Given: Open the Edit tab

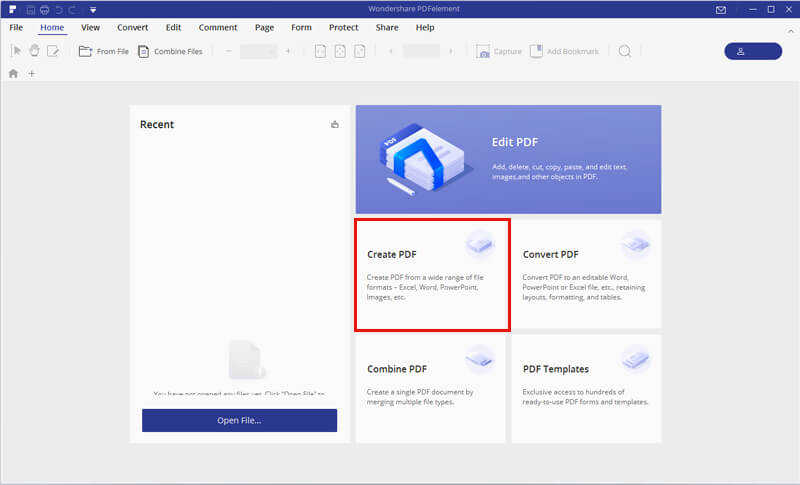Looking at the screenshot, I should (x=173, y=28).
